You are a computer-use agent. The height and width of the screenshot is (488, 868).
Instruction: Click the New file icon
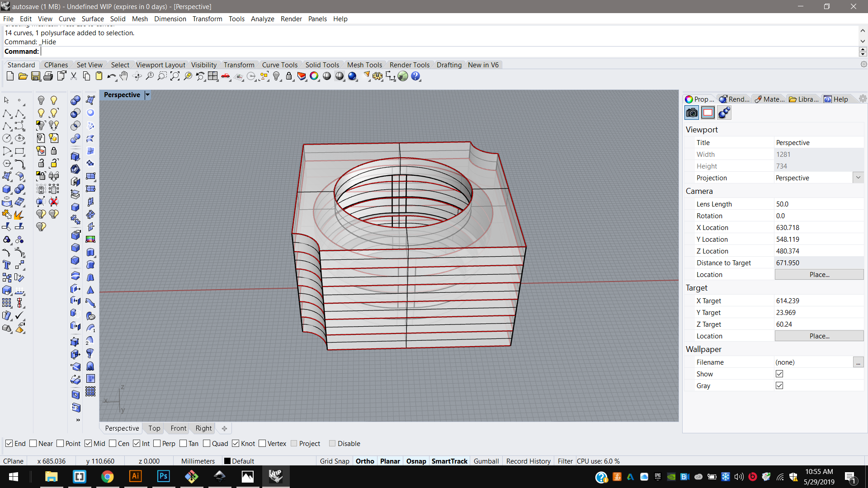click(10, 76)
